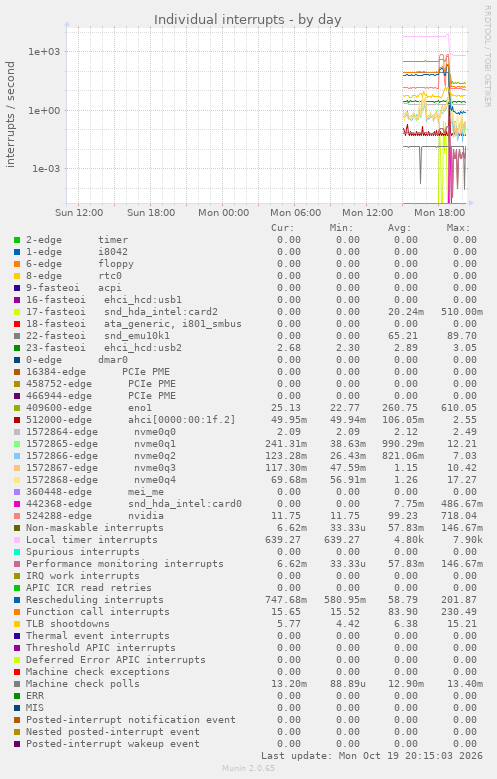This screenshot has height=779, width=497.
Task: Click Function call interrupts average 83.90
Action: coord(403,612)
